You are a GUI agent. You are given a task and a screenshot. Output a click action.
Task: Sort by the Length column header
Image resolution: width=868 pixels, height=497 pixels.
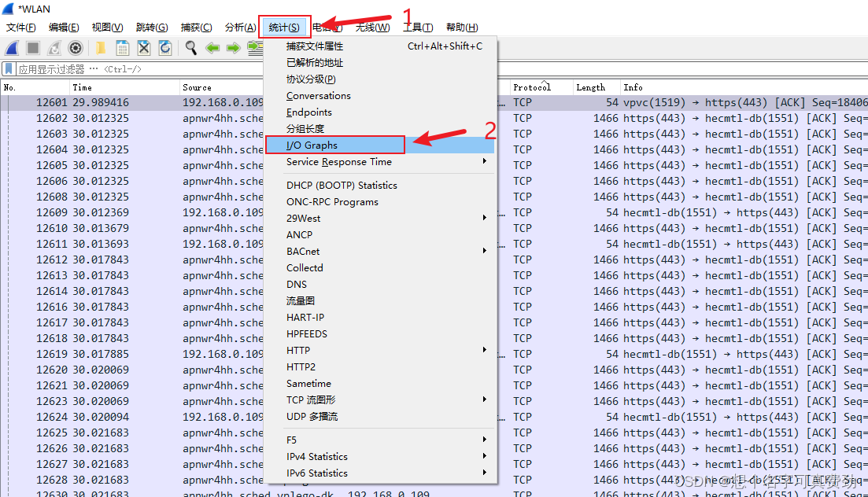pyautogui.click(x=597, y=87)
